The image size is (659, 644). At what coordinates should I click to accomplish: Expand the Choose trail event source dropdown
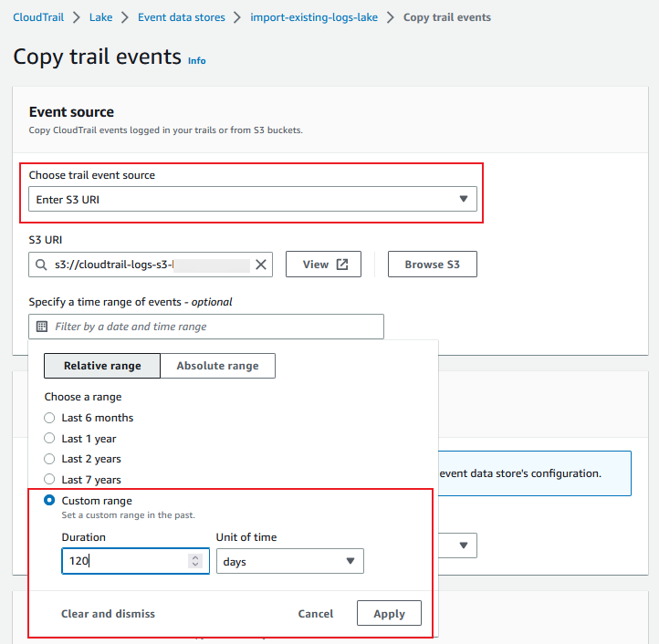pos(253,199)
